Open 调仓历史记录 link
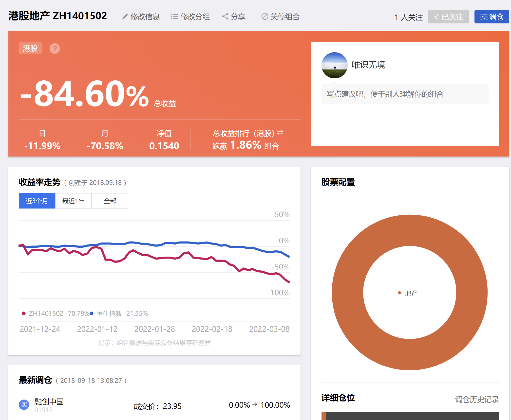This screenshot has width=511, height=420. [x=477, y=399]
